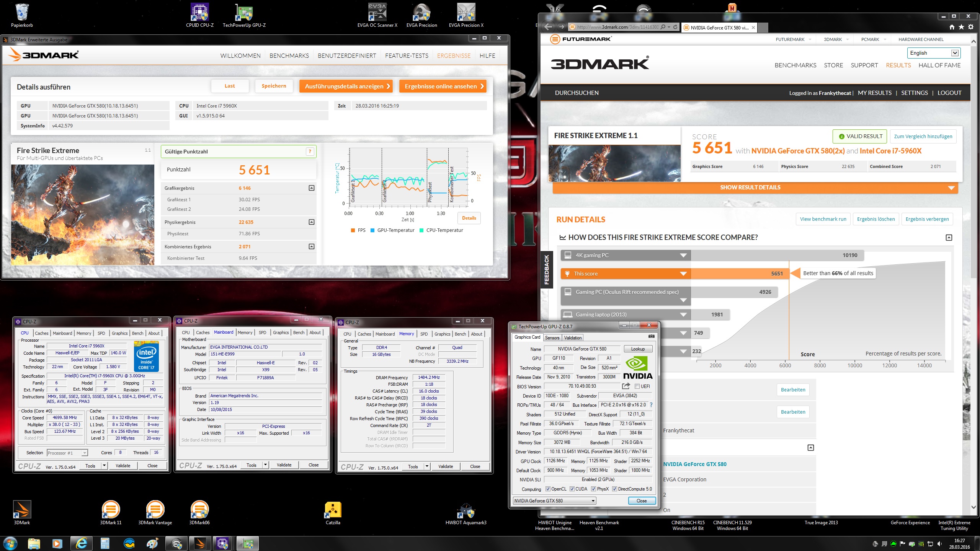
Task: Click the Zum Vergleich hinzufügen button
Action: pyautogui.click(x=923, y=136)
